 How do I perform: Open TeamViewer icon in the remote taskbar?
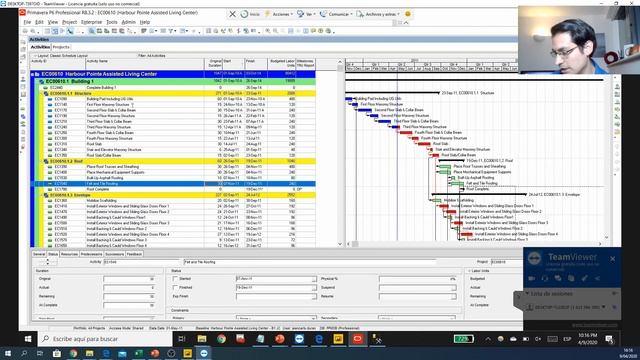[299, 339]
